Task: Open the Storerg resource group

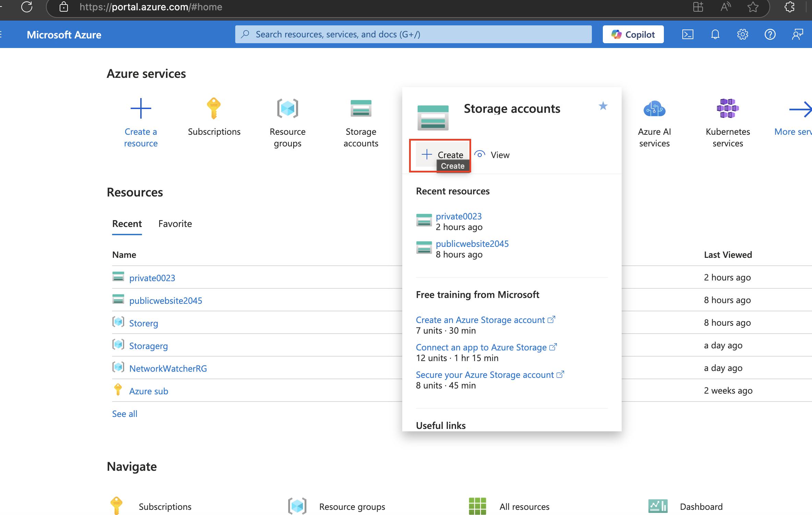Action: 144,323
